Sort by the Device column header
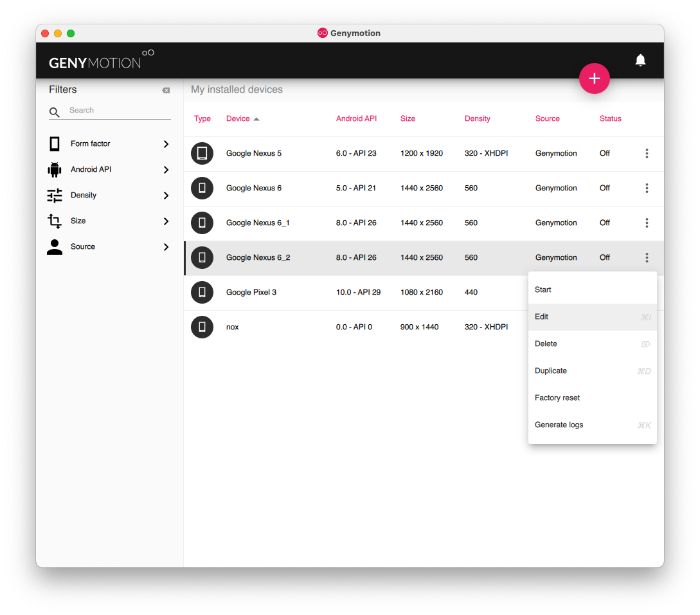This screenshot has height=615, width=700. coord(238,118)
